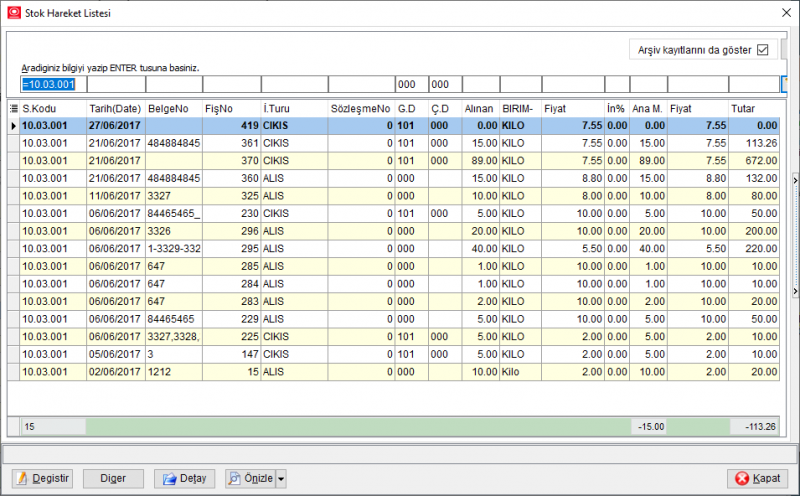Click the red Kapat close button
800x496 pixels.
(758, 478)
